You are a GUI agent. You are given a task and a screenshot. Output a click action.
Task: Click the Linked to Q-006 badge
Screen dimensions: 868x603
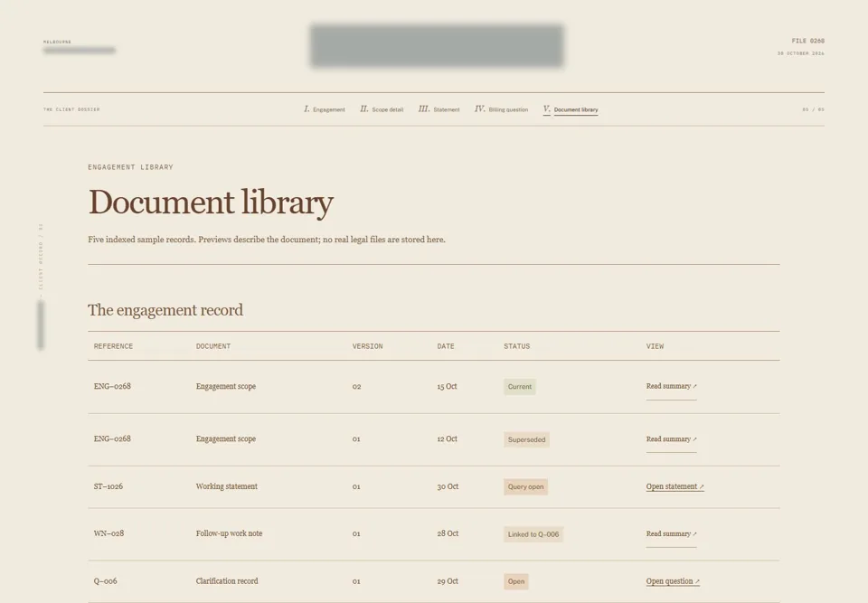pyautogui.click(x=533, y=534)
